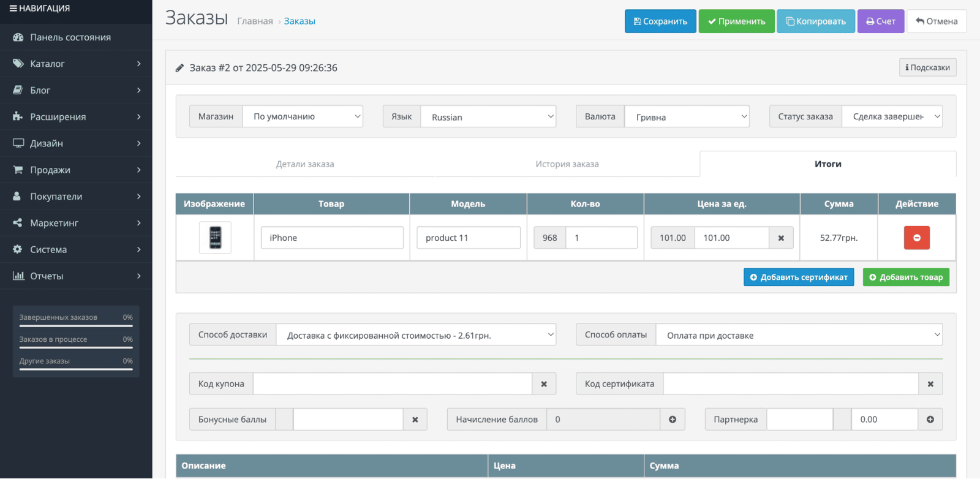Expand the Каталог sidebar menu
The image size is (980, 479).
pos(76,64)
